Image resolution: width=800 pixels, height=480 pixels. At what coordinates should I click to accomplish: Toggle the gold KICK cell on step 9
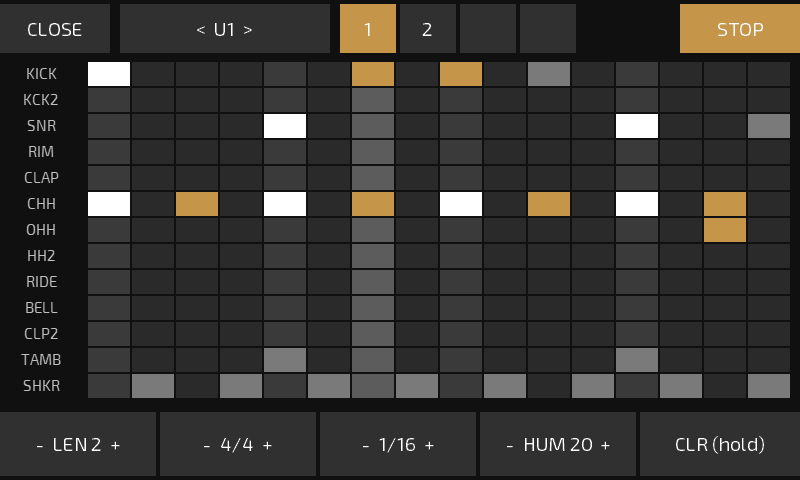461,74
